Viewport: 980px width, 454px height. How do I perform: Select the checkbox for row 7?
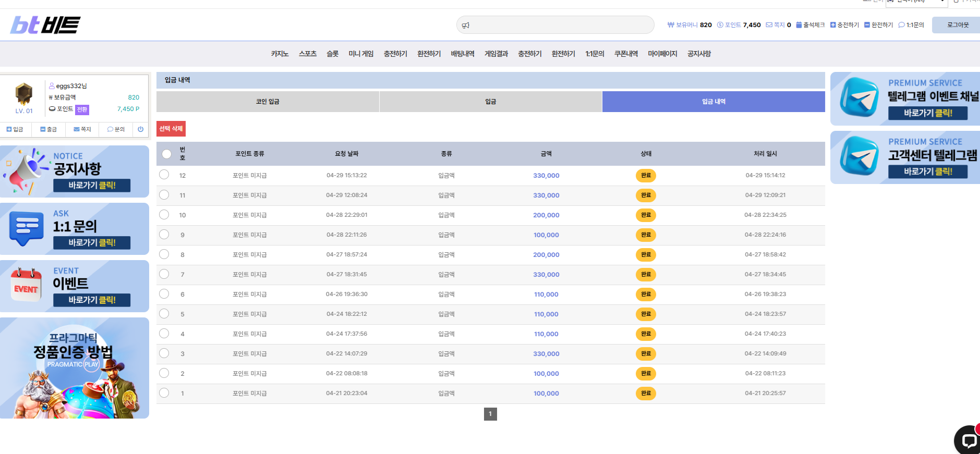[164, 274]
